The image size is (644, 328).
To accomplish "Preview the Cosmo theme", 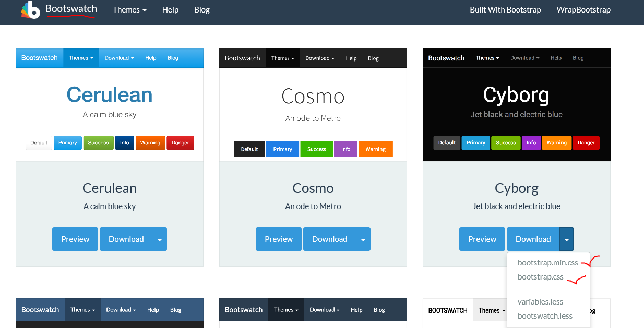I will coord(279,239).
